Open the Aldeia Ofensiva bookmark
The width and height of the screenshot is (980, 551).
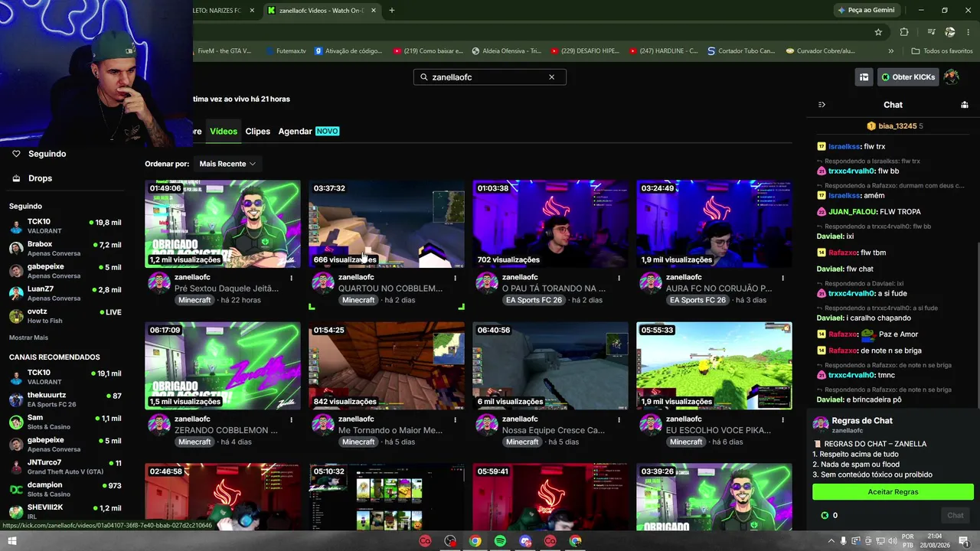tap(506, 51)
